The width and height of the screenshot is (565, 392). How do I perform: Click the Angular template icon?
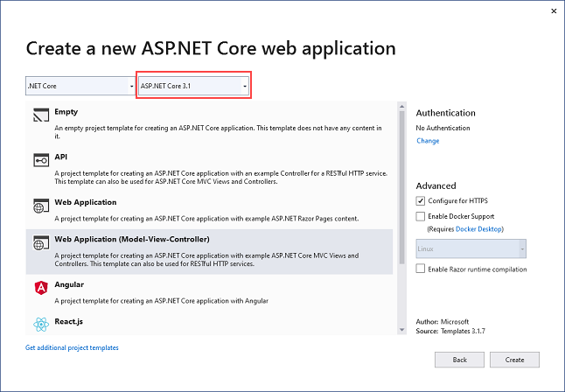pyautogui.click(x=40, y=288)
